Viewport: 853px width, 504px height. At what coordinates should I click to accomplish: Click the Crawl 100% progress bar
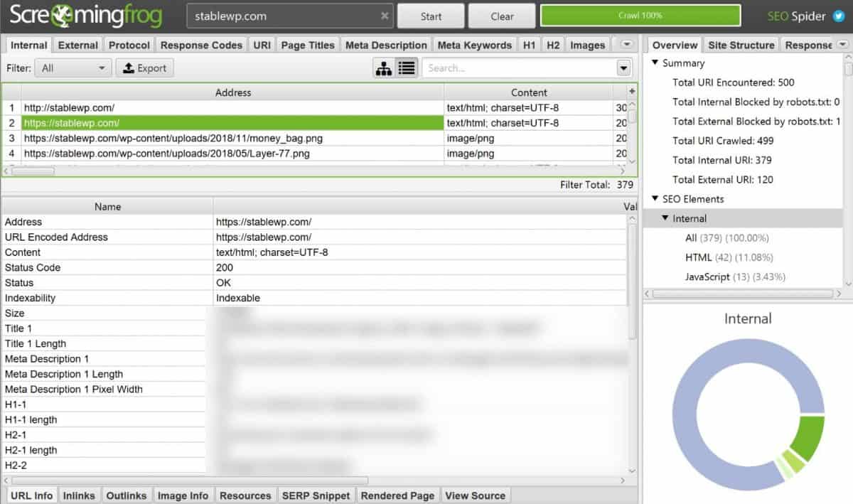pos(640,16)
